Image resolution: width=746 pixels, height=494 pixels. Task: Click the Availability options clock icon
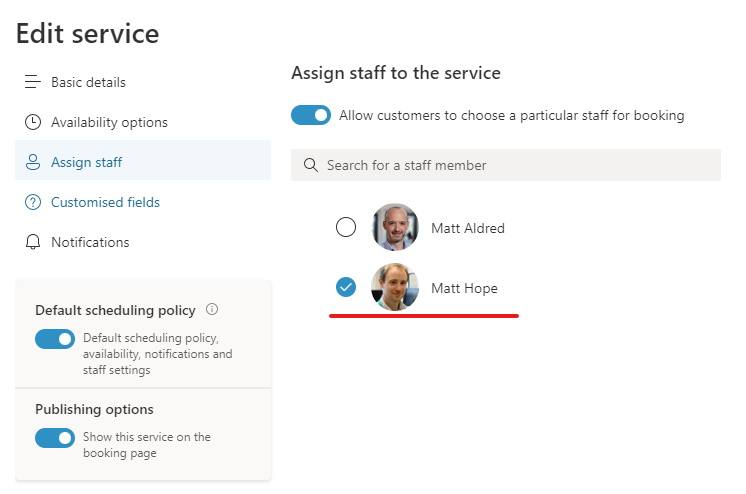[33, 122]
